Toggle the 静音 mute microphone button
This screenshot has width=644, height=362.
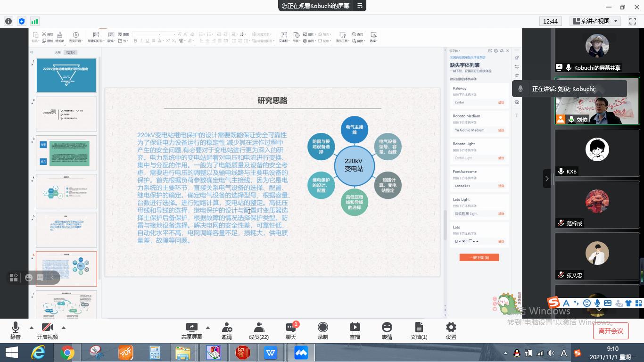15,330
